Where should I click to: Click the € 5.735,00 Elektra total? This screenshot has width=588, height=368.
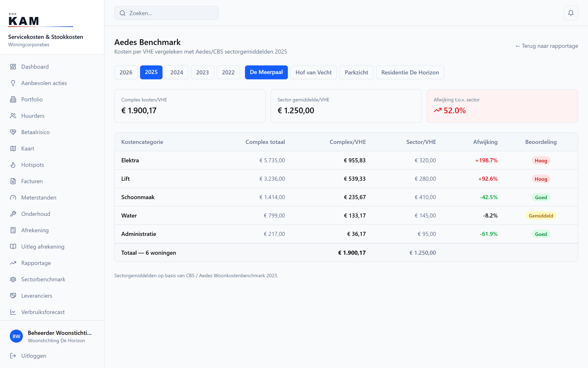[x=272, y=160]
